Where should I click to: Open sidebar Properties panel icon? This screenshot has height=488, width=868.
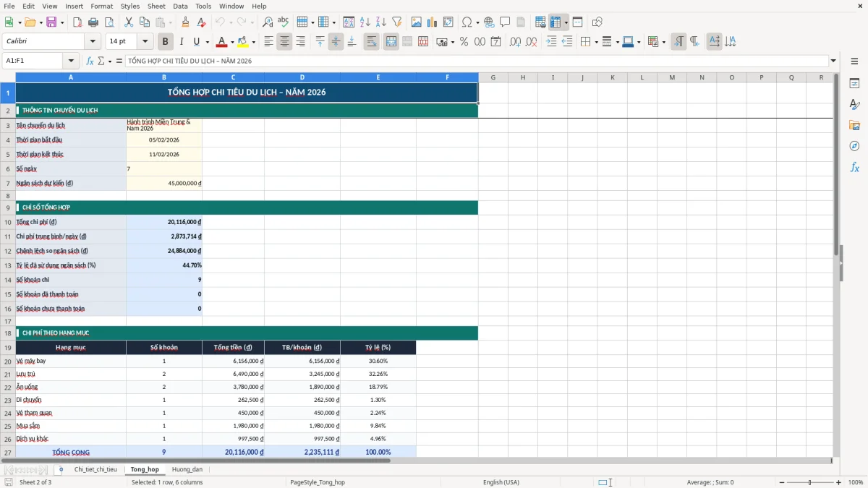[854, 84]
